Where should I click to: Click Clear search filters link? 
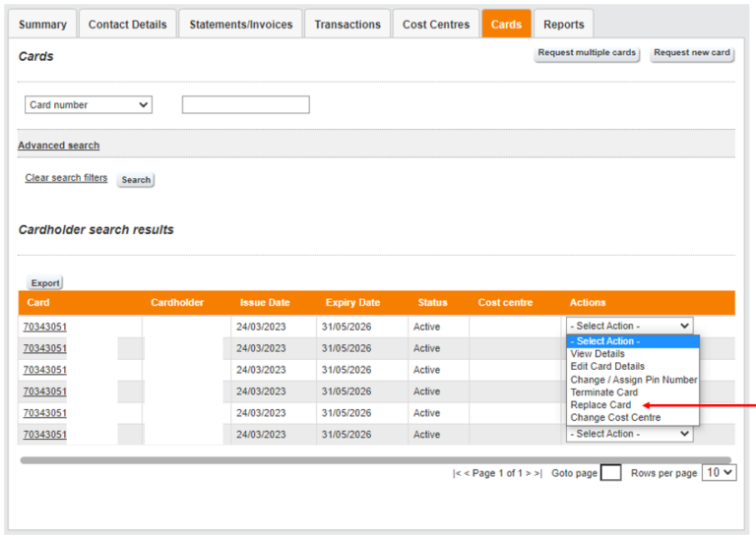tap(66, 178)
